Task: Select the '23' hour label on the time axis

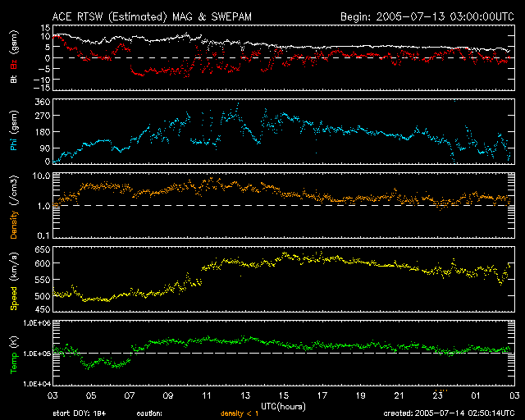Action: (437, 395)
